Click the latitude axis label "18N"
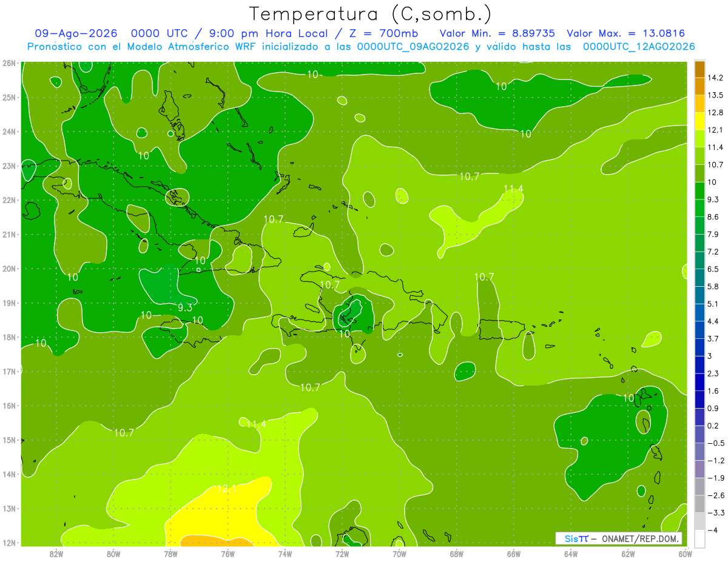 8,337
